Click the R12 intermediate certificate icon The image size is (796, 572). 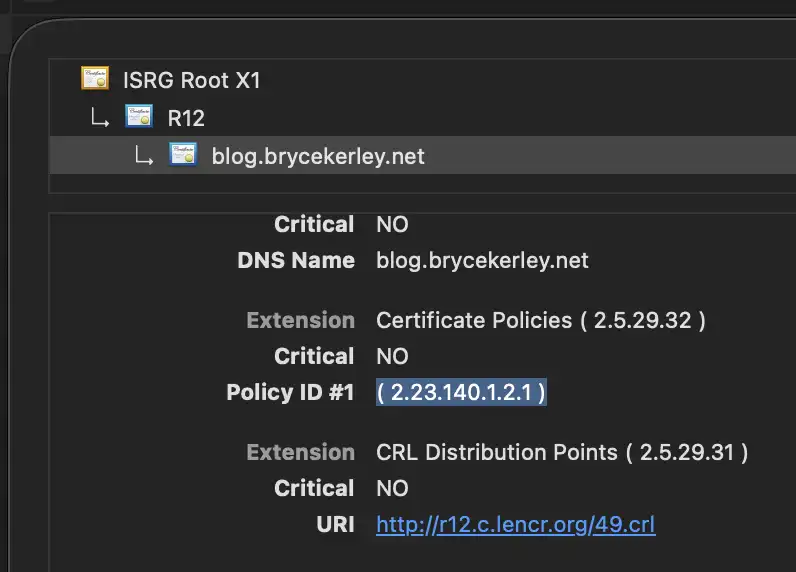(139, 117)
